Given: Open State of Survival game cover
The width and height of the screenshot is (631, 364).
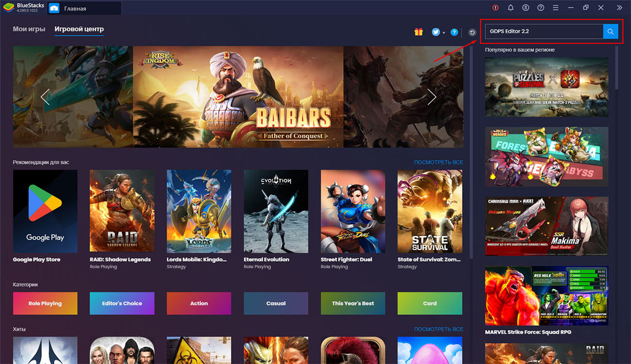Looking at the screenshot, I should (429, 211).
